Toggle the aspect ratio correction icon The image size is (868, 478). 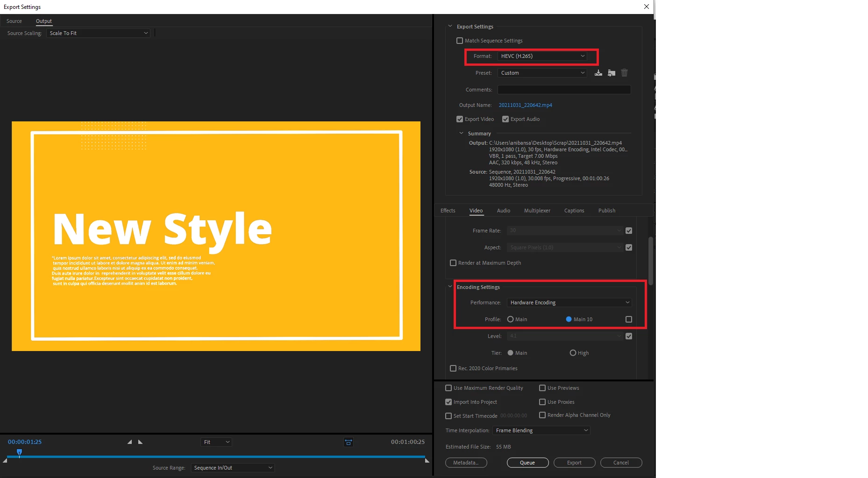[349, 442]
